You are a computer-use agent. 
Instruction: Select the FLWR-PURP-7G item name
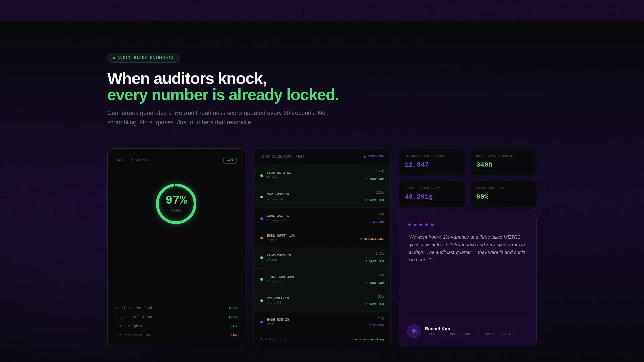[x=279, y=256]
